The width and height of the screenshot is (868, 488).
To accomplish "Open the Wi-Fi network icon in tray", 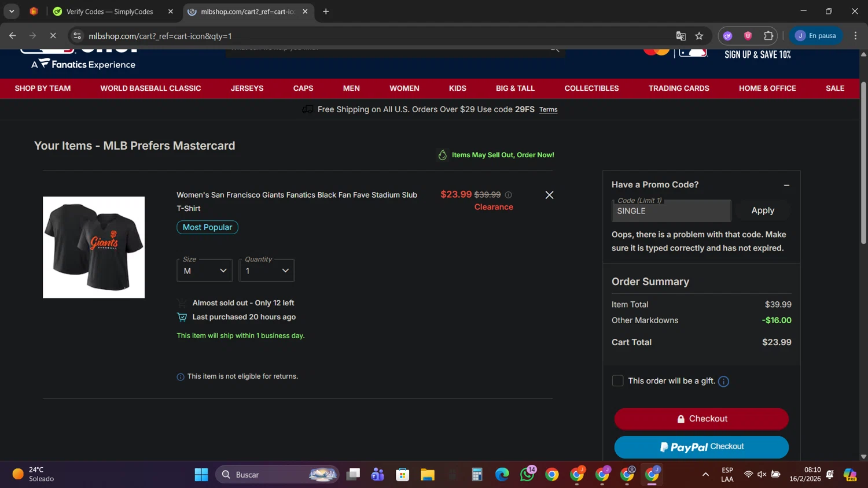I will (748, 475).
